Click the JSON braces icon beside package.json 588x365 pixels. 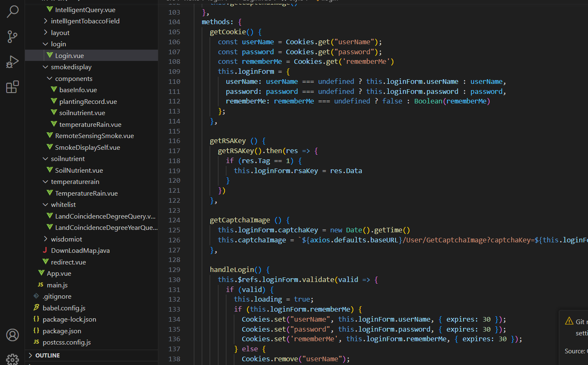pyautogui.click(x=36, y=330)
